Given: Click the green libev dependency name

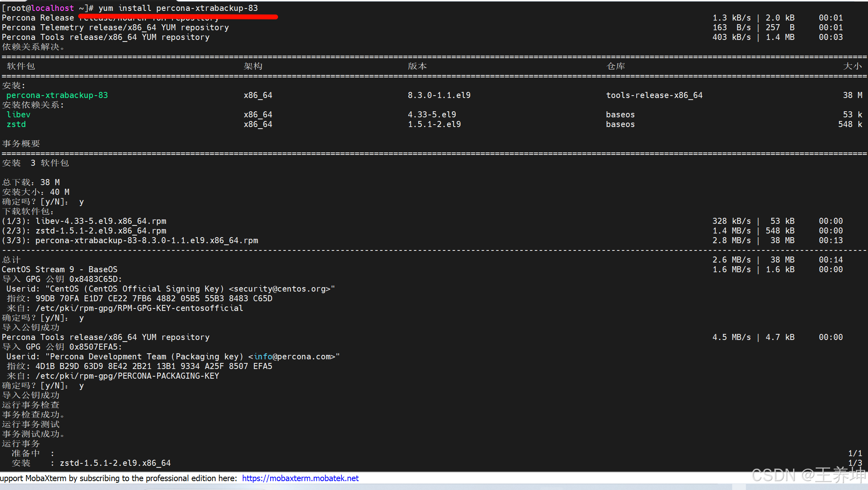Looking at the screenshot, I should click(x=19, y=115).
